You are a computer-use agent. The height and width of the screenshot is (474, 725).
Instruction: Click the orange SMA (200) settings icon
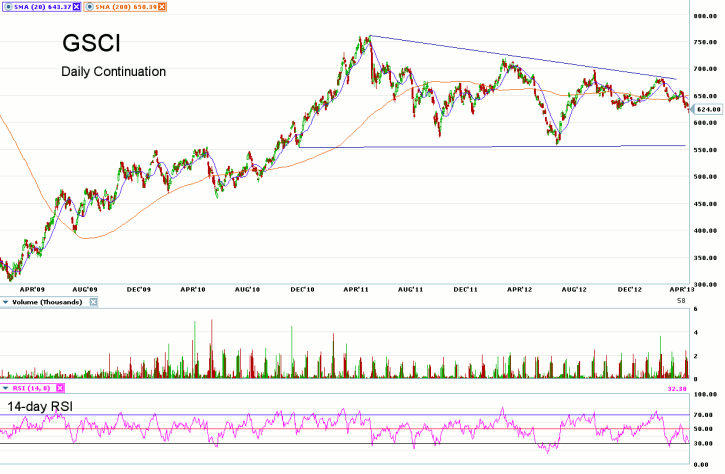click(x=88, y=7)
